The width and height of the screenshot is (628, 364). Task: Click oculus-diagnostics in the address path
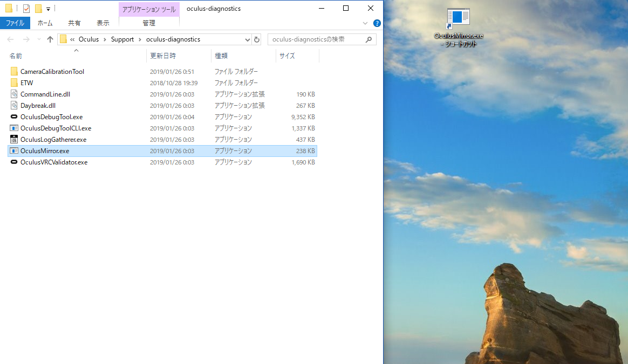pyautogui.click(x=173, y=39)
